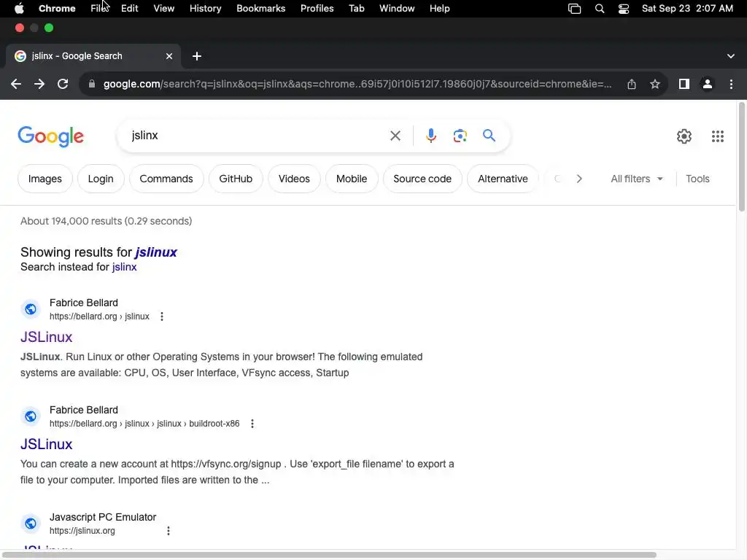Viewport: 747px width, 560px height.
Task: Bookmark this page with the star icon
Action: [x=655, y=85]
